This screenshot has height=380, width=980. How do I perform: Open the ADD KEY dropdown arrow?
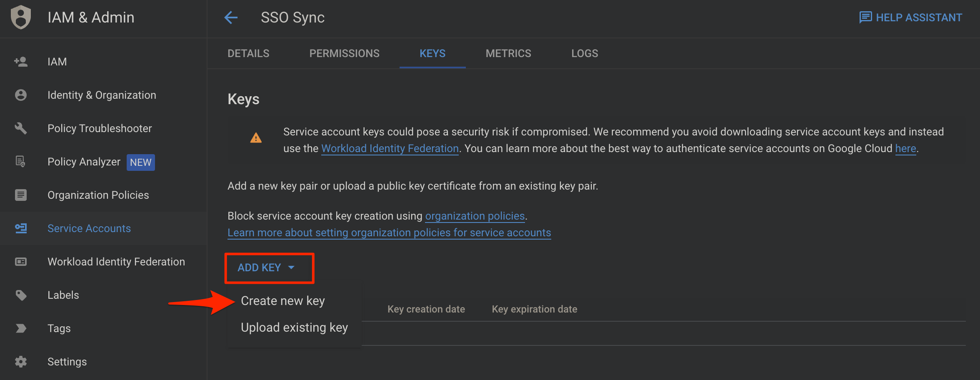click(291, 267)
